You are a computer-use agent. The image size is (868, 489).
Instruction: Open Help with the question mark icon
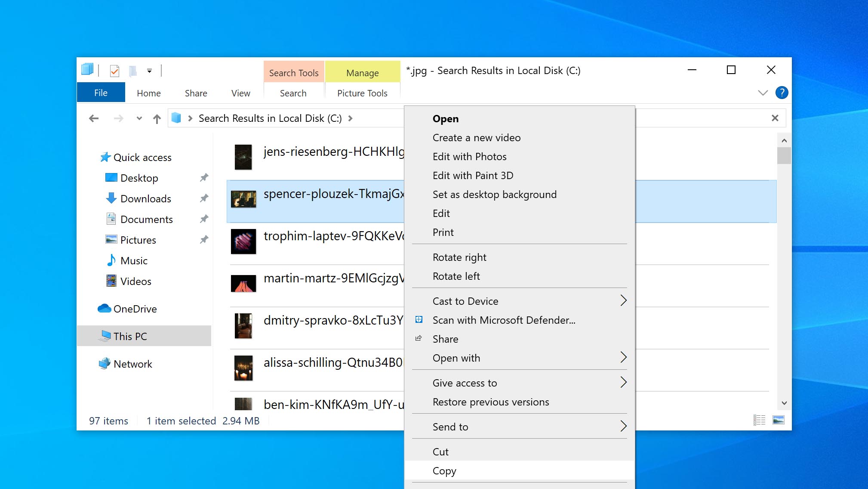(x=782, y=92)
